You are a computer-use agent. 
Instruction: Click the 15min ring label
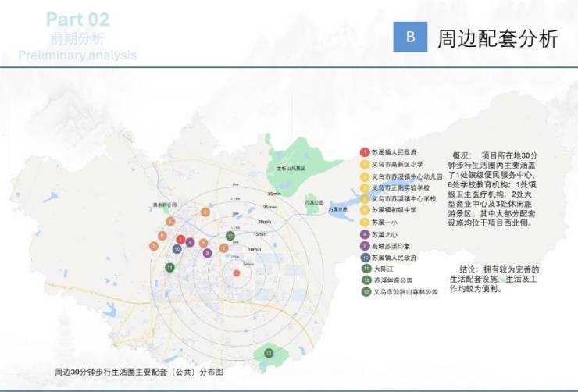(x=260, y=234)
